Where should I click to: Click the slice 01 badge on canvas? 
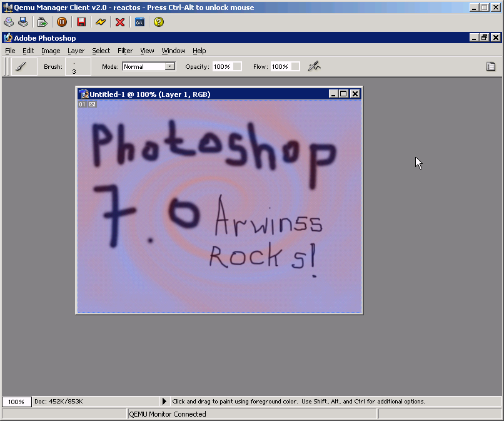point(83,104)
